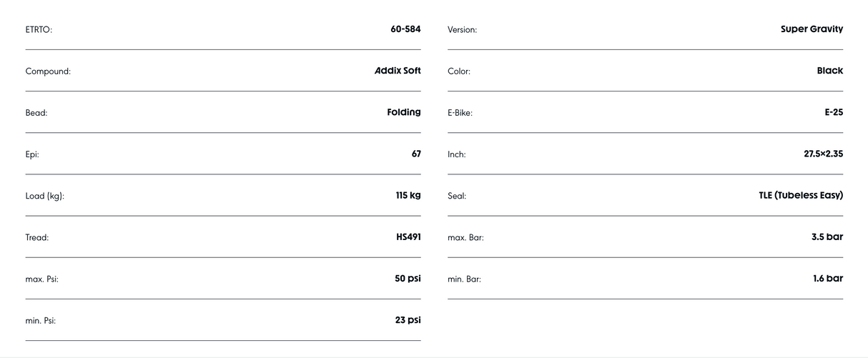The height and width of the screenshot is (358, 868).
Task: Click the Folding bead value
Action: tap(404, 112)
